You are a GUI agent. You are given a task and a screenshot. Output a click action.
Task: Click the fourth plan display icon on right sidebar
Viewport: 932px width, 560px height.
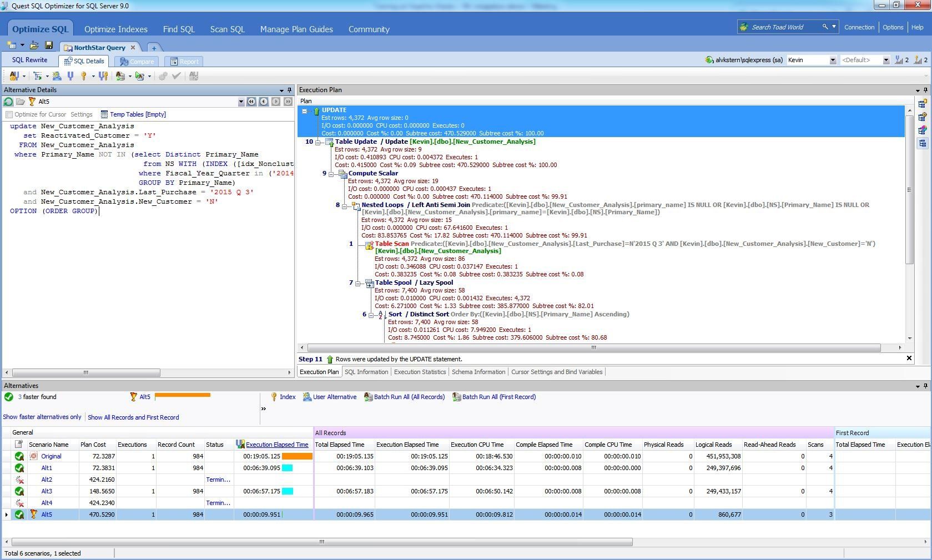(x=923, y=144)
